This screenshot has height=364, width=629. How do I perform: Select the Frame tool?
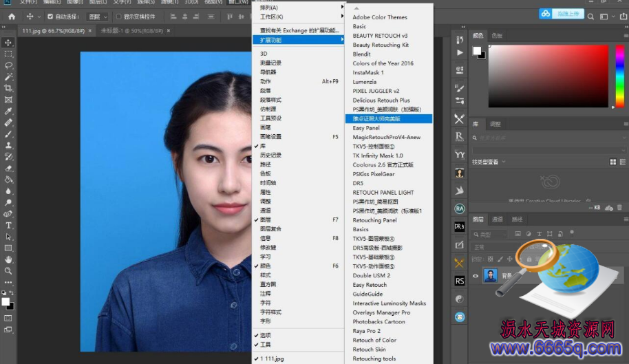tap(8, 99)
